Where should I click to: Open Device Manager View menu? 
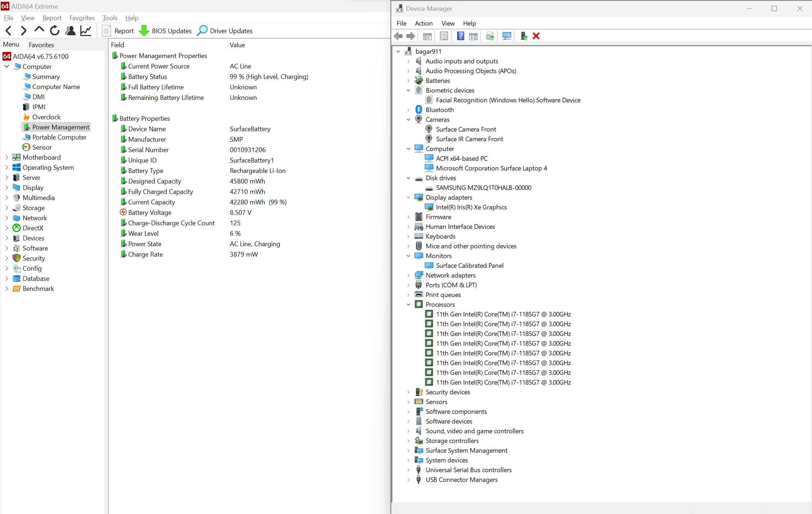(x=448, y=23)
